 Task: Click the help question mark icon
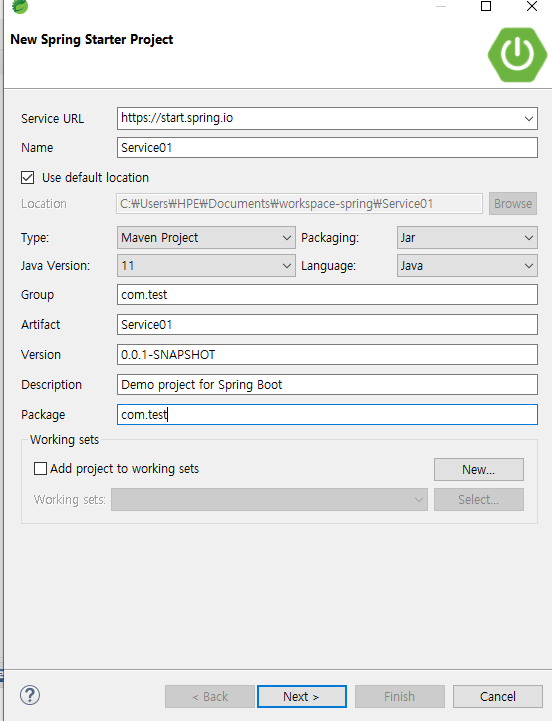30,695
